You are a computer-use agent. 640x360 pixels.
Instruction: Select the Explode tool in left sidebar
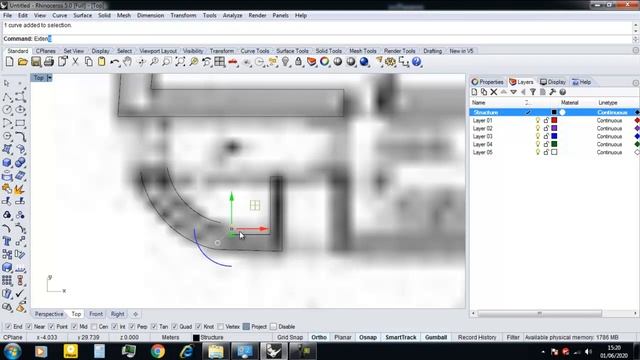20,189
